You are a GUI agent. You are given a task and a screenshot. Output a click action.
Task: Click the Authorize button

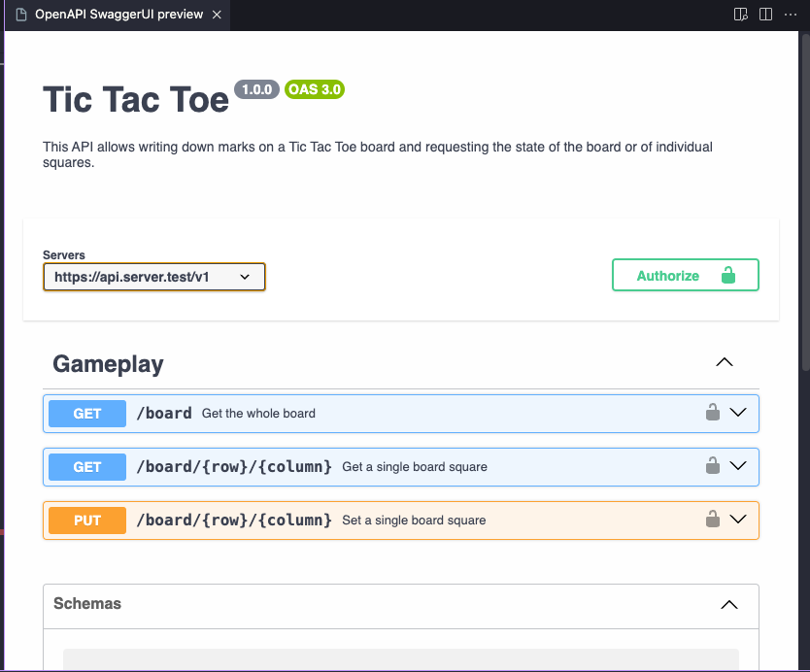685,276
